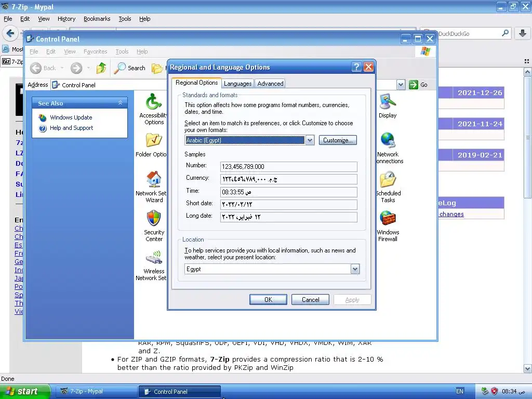Open Wireless Network Setup icon
532x399 pixels.
154,257
